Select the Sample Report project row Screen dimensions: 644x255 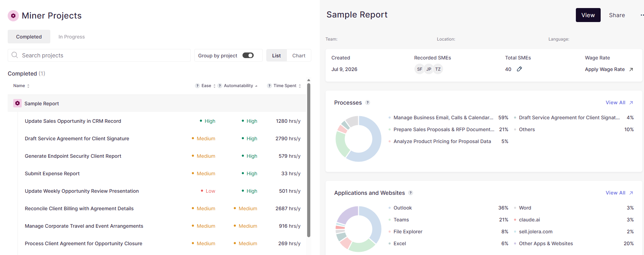click(157, 103)
